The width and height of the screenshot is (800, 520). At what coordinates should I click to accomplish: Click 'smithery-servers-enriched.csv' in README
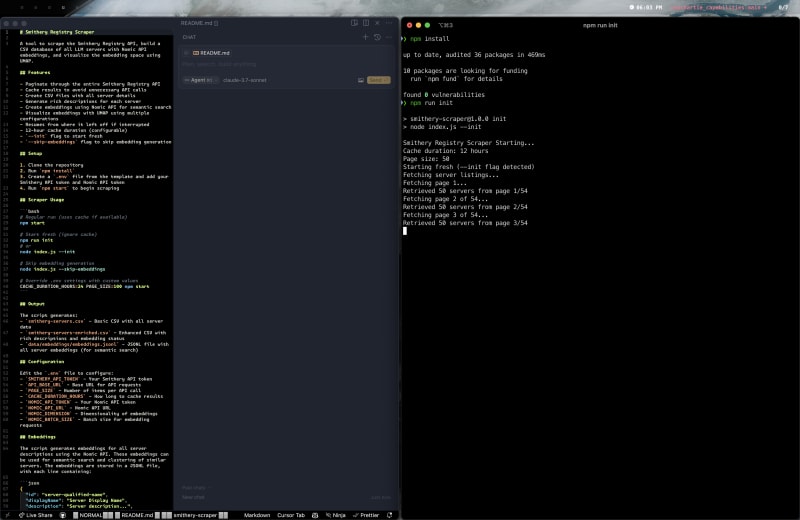tap(67, 333)
